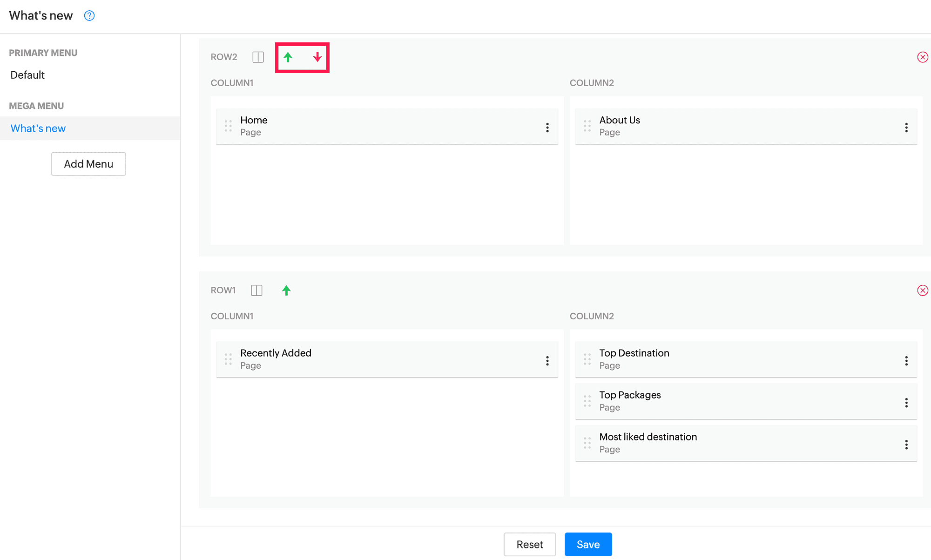Open Home page options menu

point(547,128)
